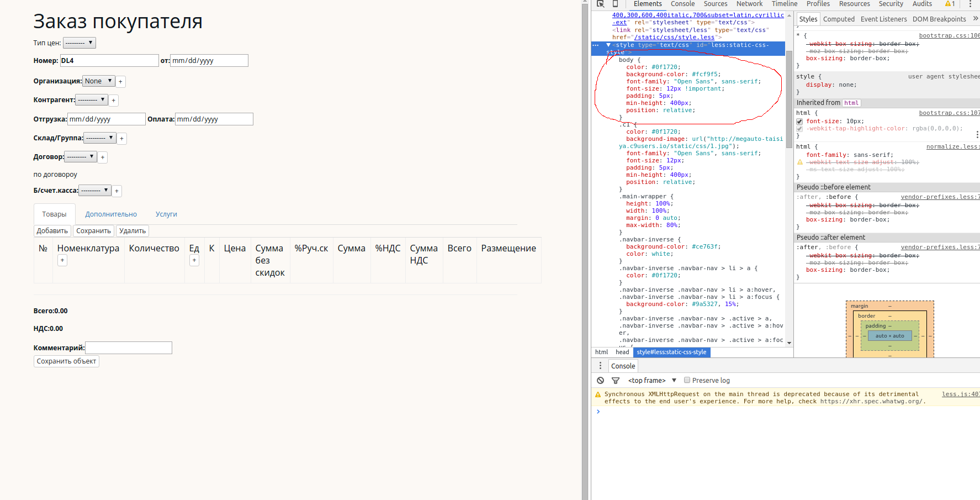Open the Security tab

click(891, 4)
